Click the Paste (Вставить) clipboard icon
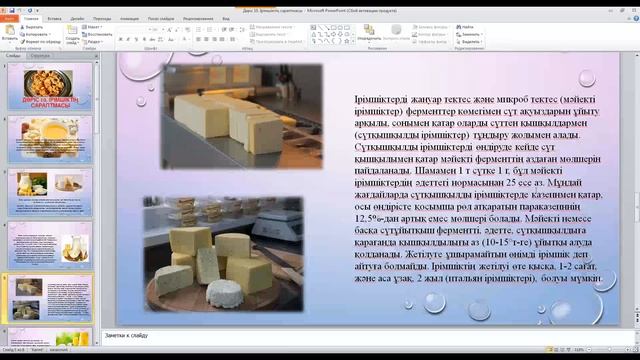Screen dimensions: 640x360 [10, 31]
